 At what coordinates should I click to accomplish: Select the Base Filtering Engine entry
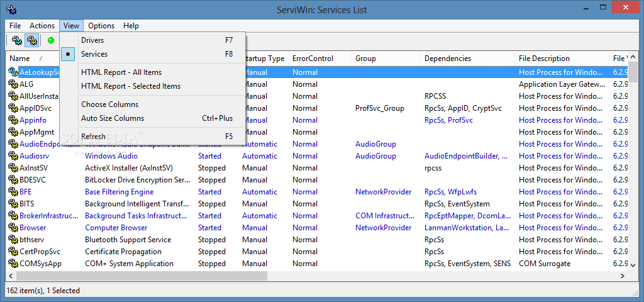click(x=119, y=191)
